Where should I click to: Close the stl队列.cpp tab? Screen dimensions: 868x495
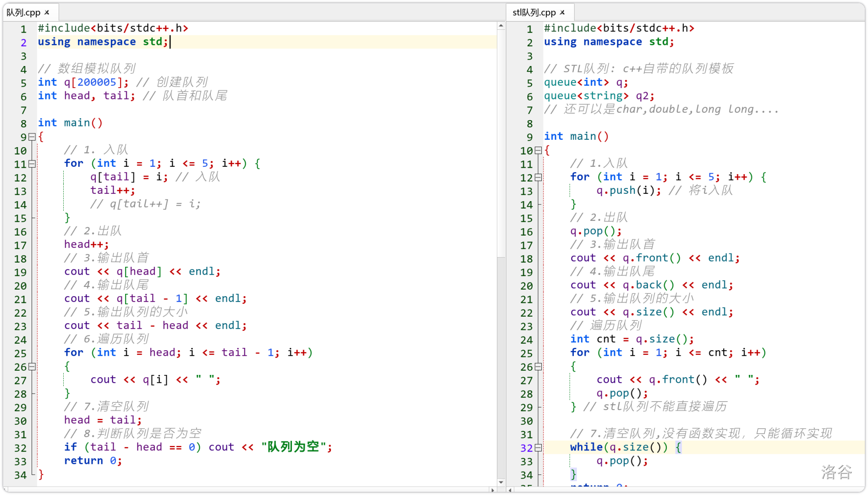[x=562, y=12]
